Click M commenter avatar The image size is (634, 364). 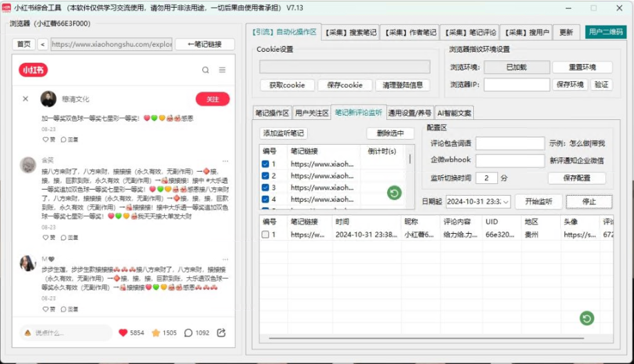(28, 263)
